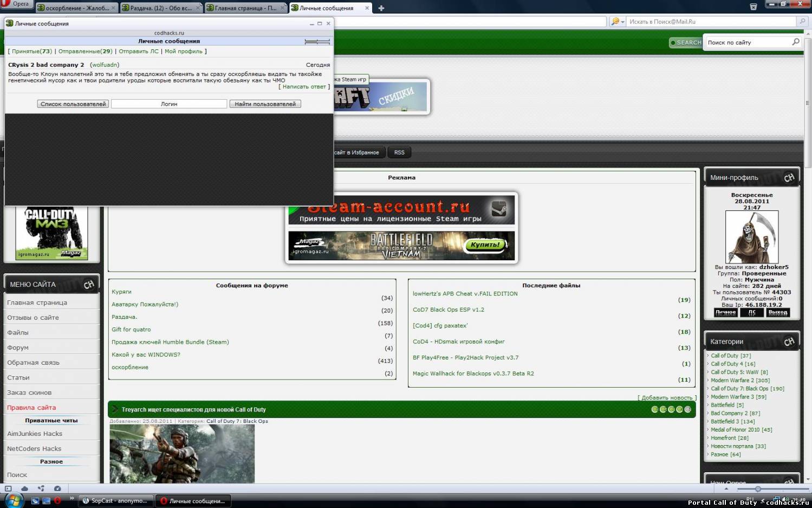The image size is (812, 508).
Task: Open forum thread 'Какой у вас WINDOWS?'
Action: tap(146, 355)
